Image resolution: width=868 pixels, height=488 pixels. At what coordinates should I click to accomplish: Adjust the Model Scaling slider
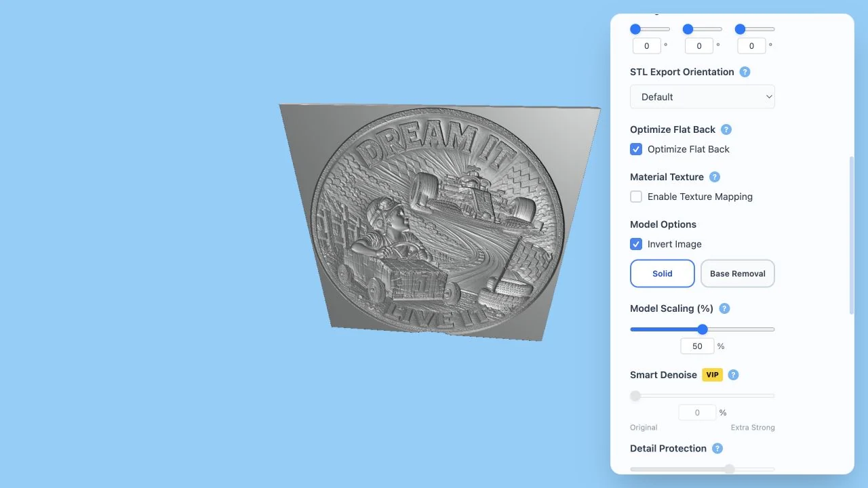(x=703, y=329)
